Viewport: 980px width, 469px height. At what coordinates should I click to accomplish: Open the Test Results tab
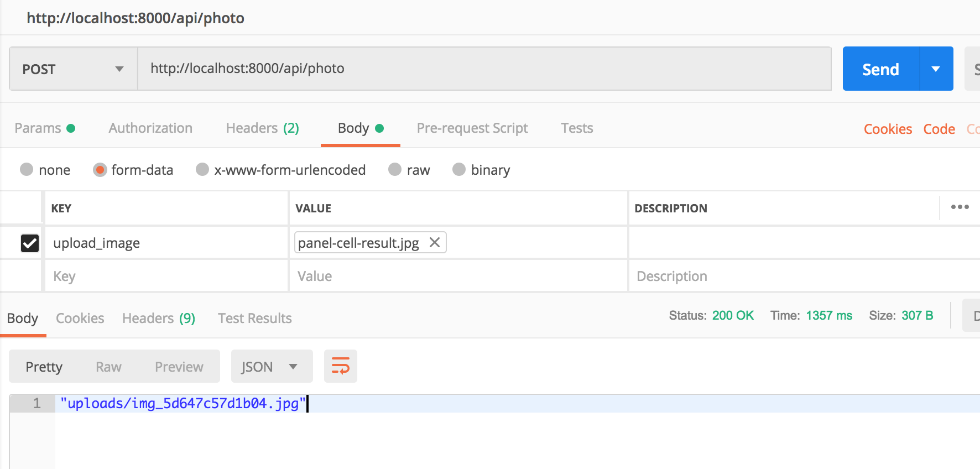[255, 318]
